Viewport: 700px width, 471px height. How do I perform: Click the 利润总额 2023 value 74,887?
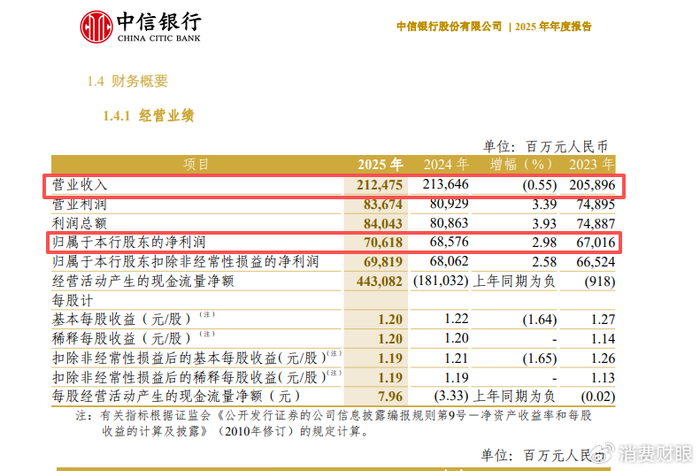click(x=596, y=224)
